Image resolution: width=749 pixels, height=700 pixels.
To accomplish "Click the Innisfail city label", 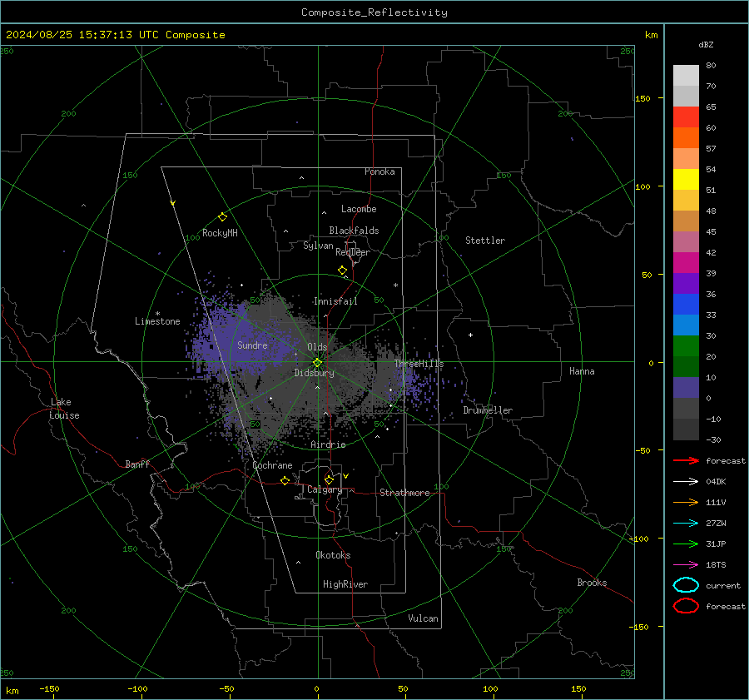I will 335,301.
